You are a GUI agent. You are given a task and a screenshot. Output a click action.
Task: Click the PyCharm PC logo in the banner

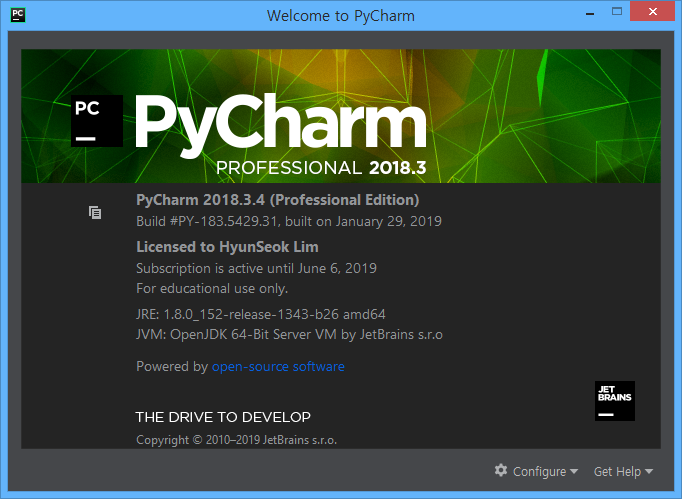coord(97,121)
